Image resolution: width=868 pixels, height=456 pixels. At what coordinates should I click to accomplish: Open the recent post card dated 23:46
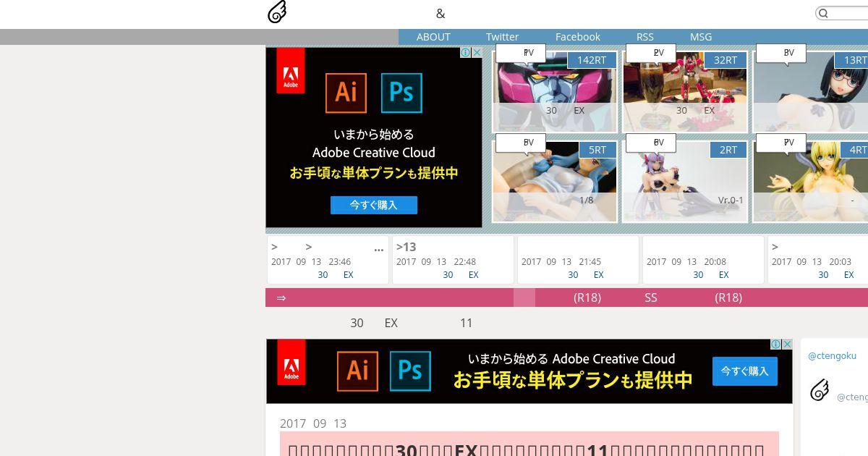pyautogui.click(x=328, y=260)
